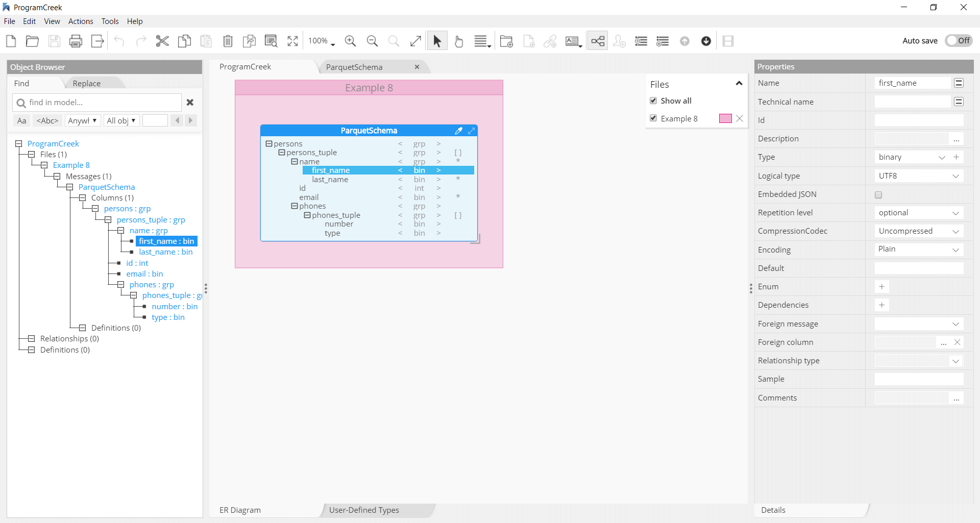Switch to the User-Defined Types tab
This screenshot has width=980, height=523.
364,510
